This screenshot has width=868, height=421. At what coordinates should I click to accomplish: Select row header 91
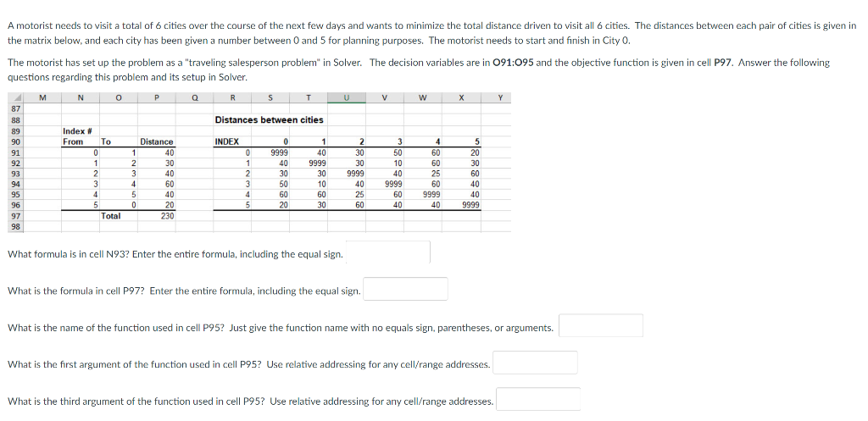[15, 152]
